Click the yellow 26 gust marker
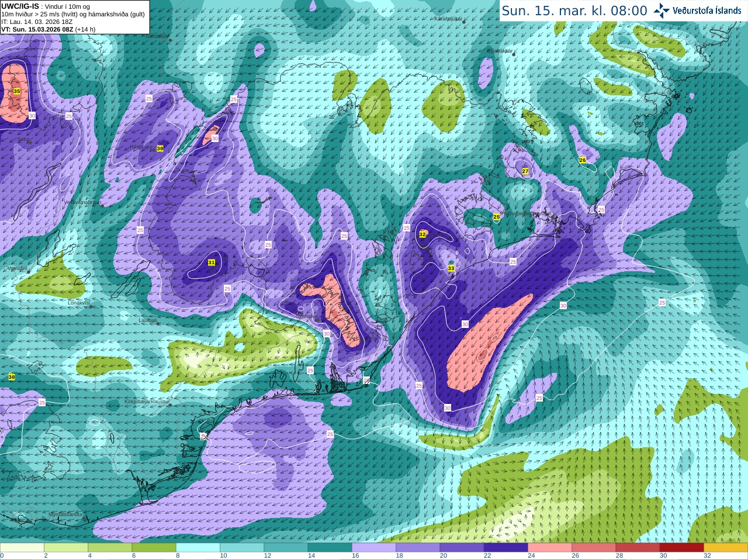 pos(583,160)
